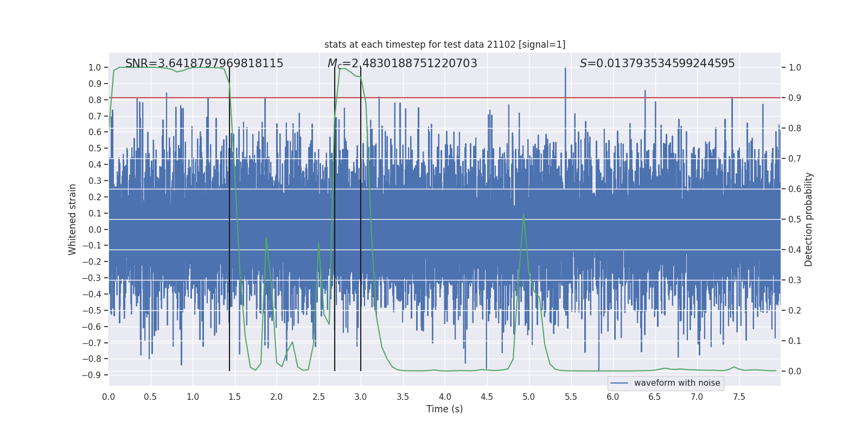Click the green probability peak near 5.0 seconds

524,215
